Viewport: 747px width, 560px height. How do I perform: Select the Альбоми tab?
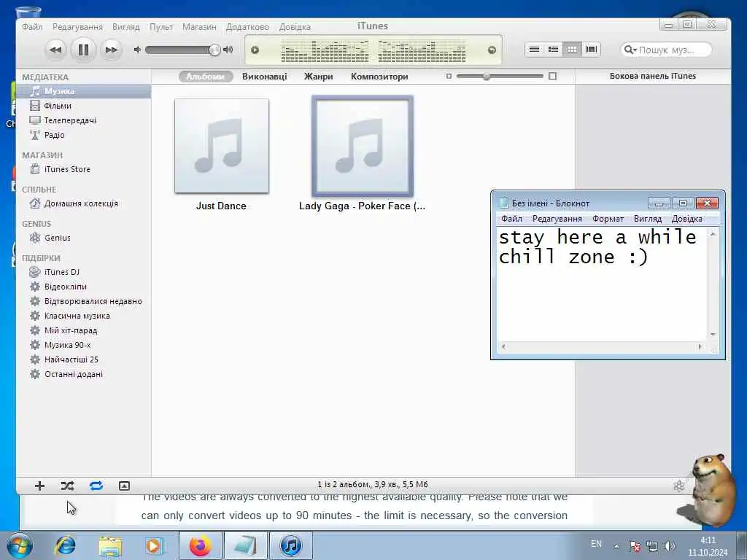205,76
